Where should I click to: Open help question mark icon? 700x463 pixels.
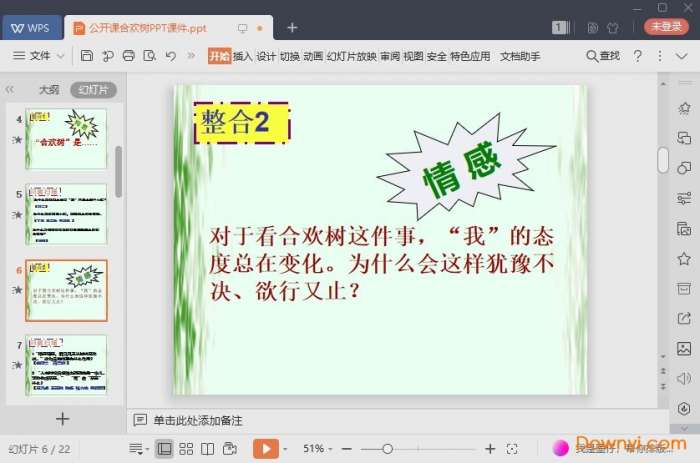tap(638, 56)
